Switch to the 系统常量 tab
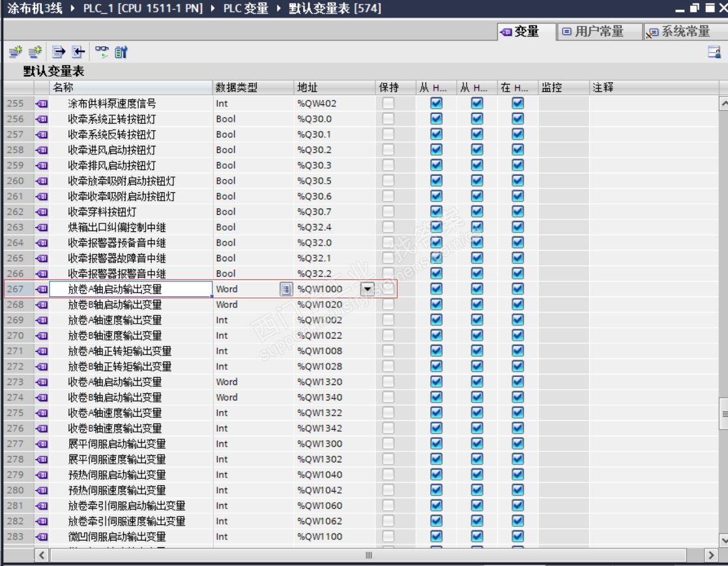The height and width of the screenshot is (566, 728). (685, 31)
